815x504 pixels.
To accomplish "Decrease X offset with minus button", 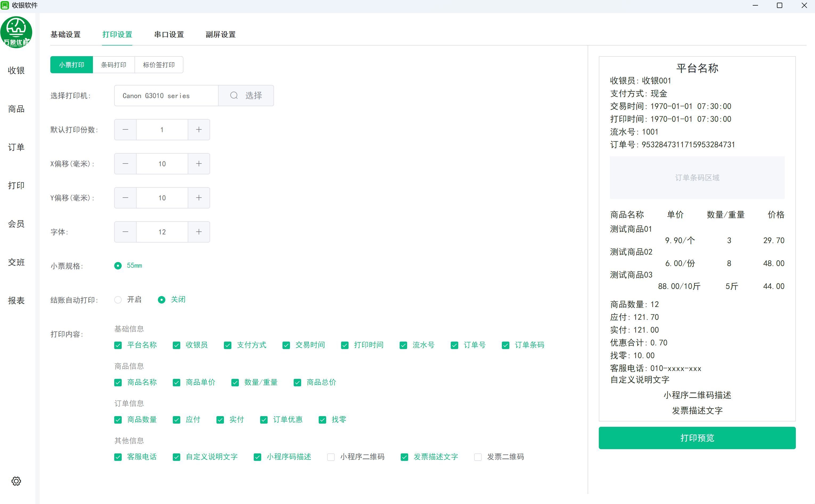I will (x=125, y=164).
